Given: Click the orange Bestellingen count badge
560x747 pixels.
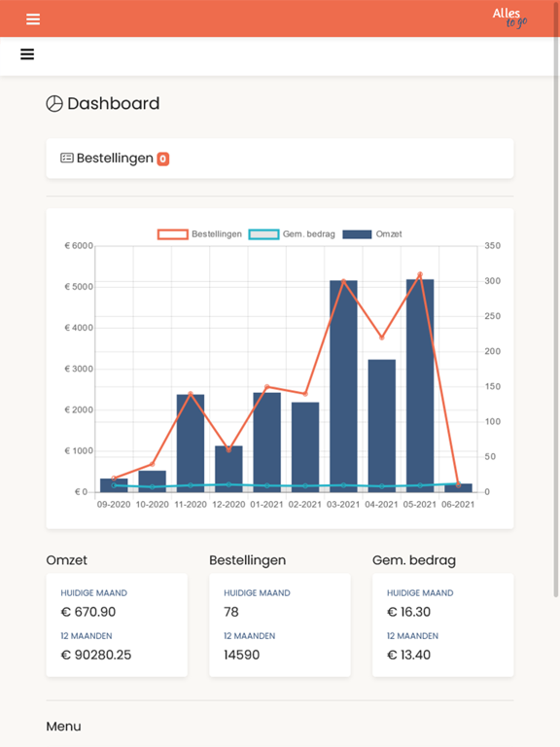Looking at the screenshot, I should (x=163, y=159).
